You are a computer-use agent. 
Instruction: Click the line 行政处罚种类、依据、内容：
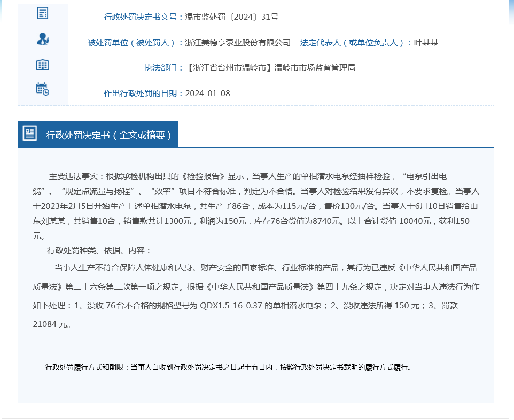click(99, 251)
